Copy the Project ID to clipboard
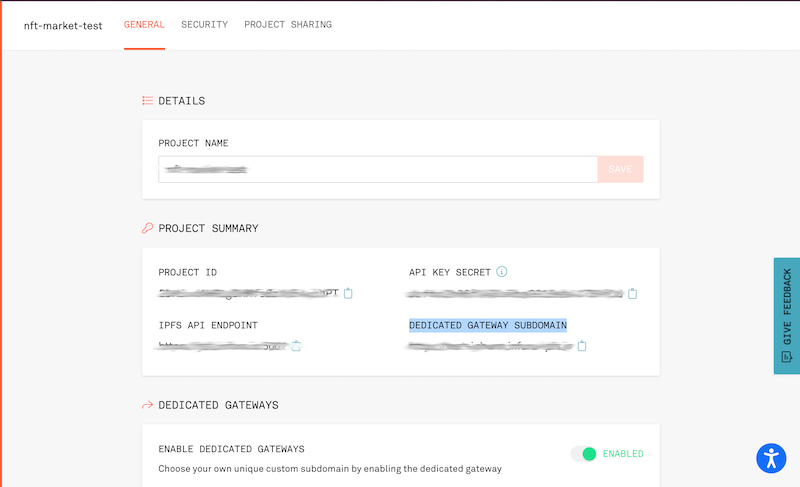Viewport: 800px width, 487px height. point(348,293)
